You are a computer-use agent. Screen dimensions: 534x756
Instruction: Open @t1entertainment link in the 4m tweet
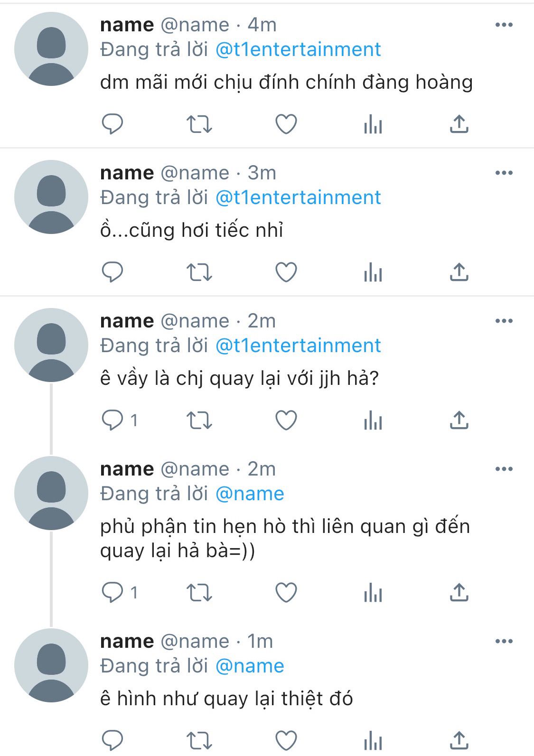298,49
